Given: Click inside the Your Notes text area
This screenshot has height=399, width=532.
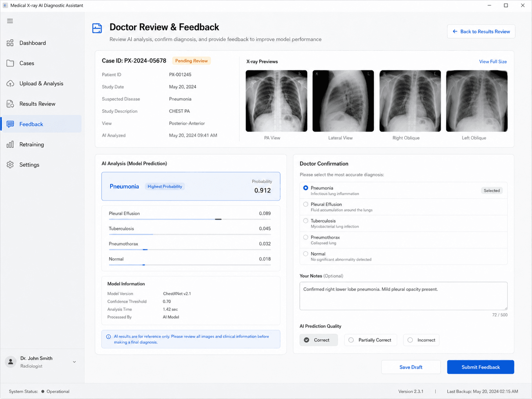Looking at the screenshot, I should click(403, 296).
